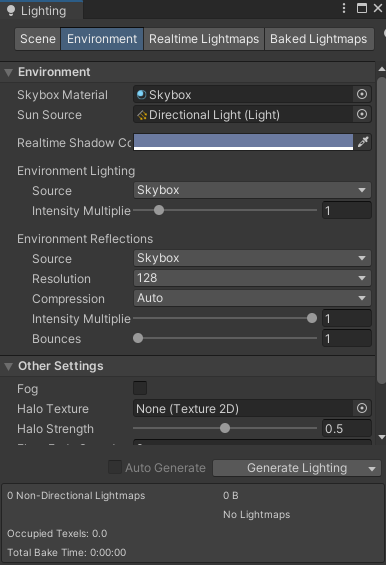Click the scrollbar up arrow
Image resolution: width=386 pixels, height=565 pixels.
[382, 69]
